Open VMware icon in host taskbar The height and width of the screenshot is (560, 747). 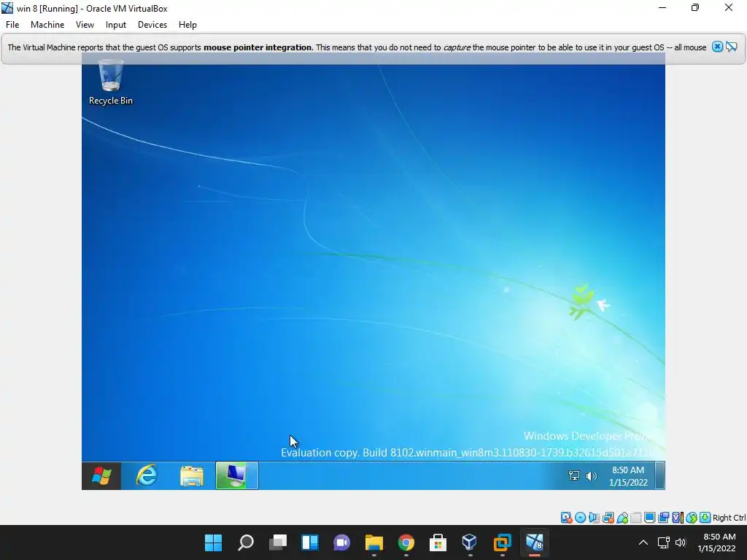(502, 542)
